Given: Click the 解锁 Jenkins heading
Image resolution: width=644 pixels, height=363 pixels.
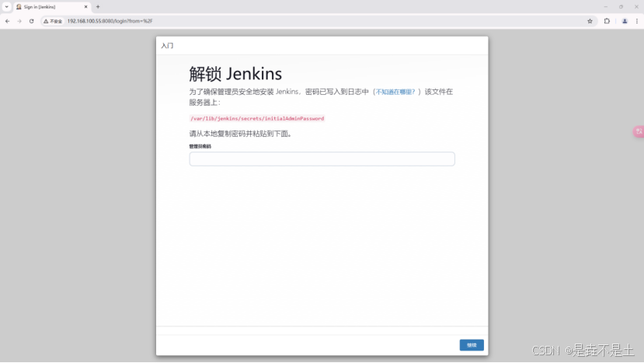Looking at the screenshot, I should (235, 74).
